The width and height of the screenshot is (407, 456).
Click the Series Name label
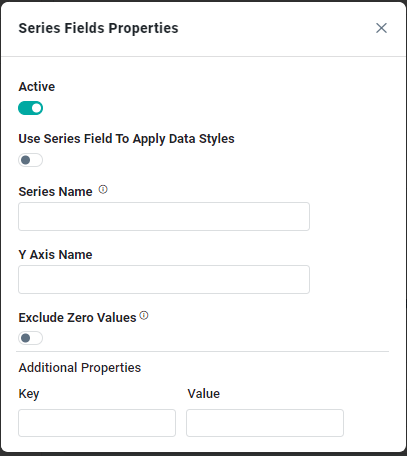[55, 192]
